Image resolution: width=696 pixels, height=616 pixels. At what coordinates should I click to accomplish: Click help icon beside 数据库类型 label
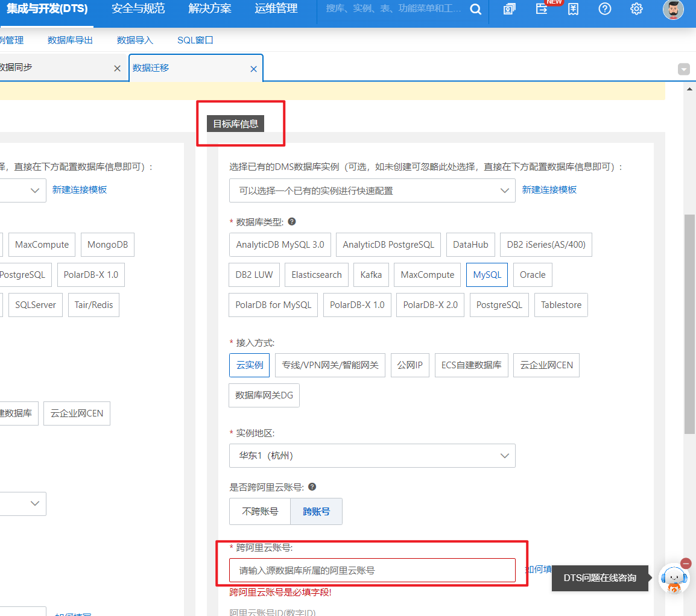[x=292, y=221]
